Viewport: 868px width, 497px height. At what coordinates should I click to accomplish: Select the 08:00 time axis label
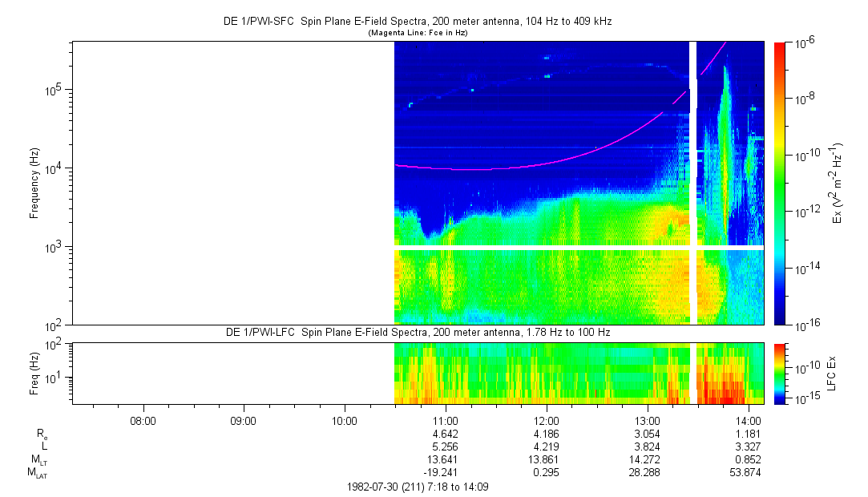tap(143, 420)
